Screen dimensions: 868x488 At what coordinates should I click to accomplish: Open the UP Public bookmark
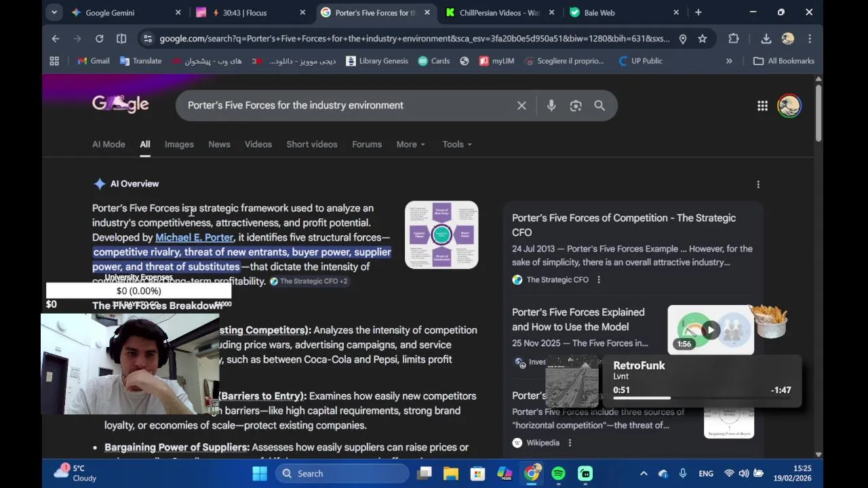point(640,61)
